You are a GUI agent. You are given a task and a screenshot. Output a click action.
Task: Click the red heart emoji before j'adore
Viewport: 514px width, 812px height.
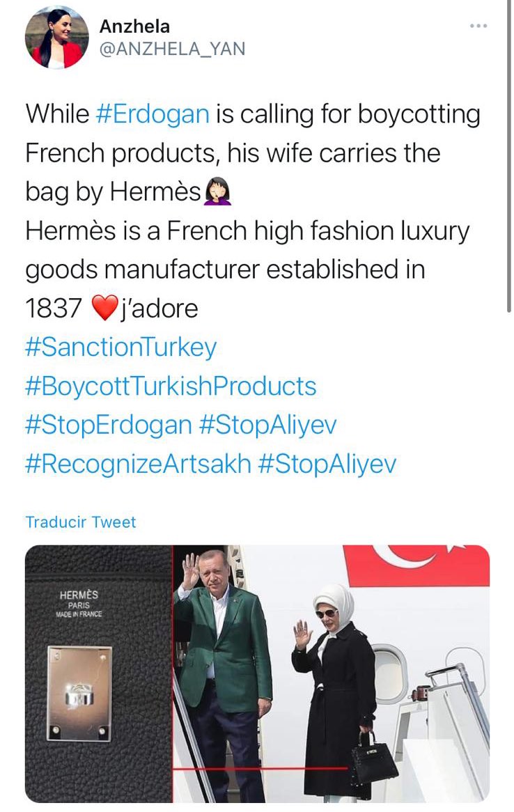[x=104, y=309]
